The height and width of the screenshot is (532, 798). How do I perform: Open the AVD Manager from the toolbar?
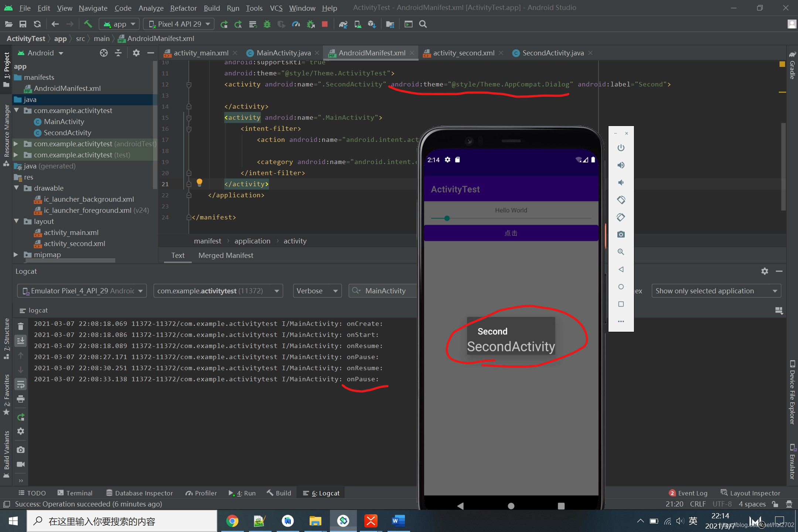point(358,24)
